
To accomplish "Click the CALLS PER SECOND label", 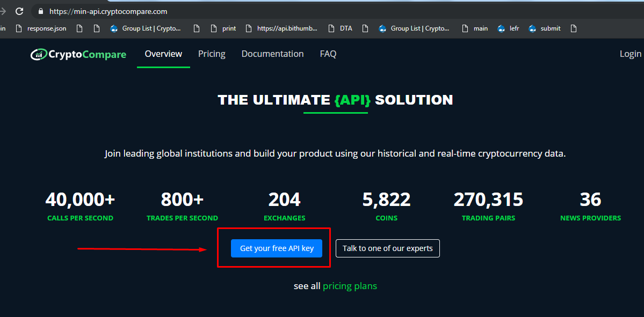I will [80, 218].
